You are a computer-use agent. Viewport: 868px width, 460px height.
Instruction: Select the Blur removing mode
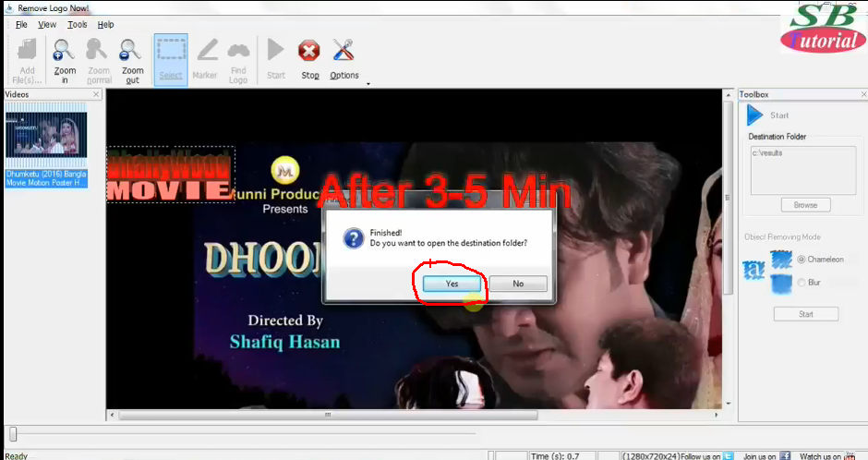[x=801, y=282]
